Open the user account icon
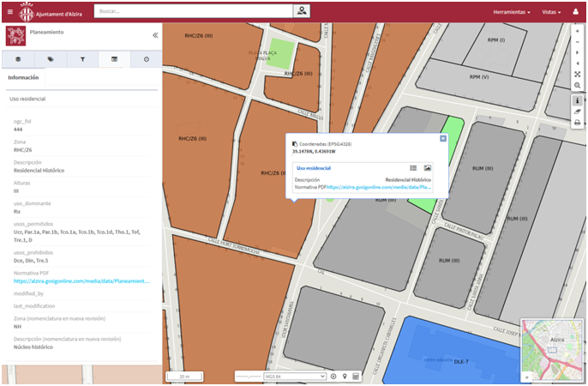The height and width of the screenshot is (386, 588). coord(576,12)
